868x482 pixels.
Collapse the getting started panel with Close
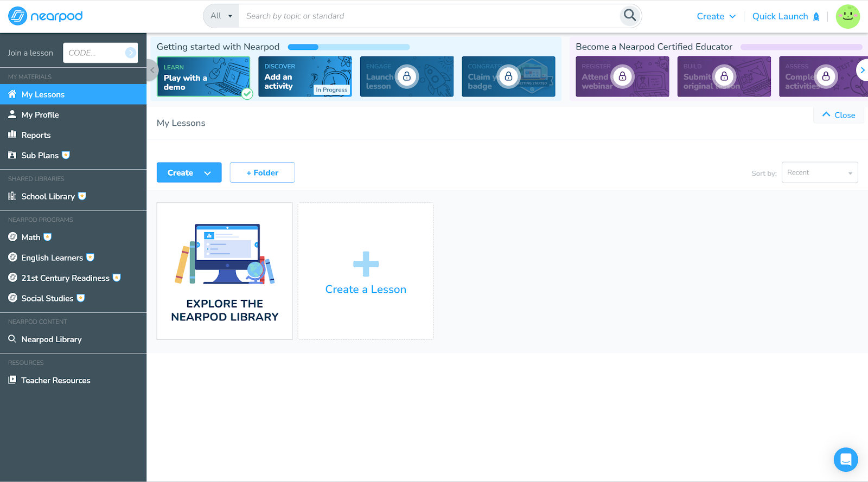[x=839, y=115]
